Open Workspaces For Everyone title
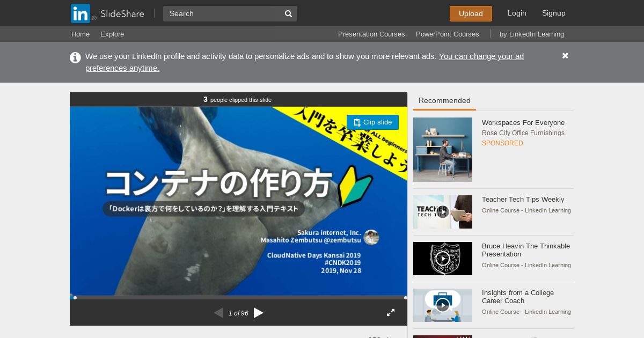The image size is (644, 338). coord(523,123)
